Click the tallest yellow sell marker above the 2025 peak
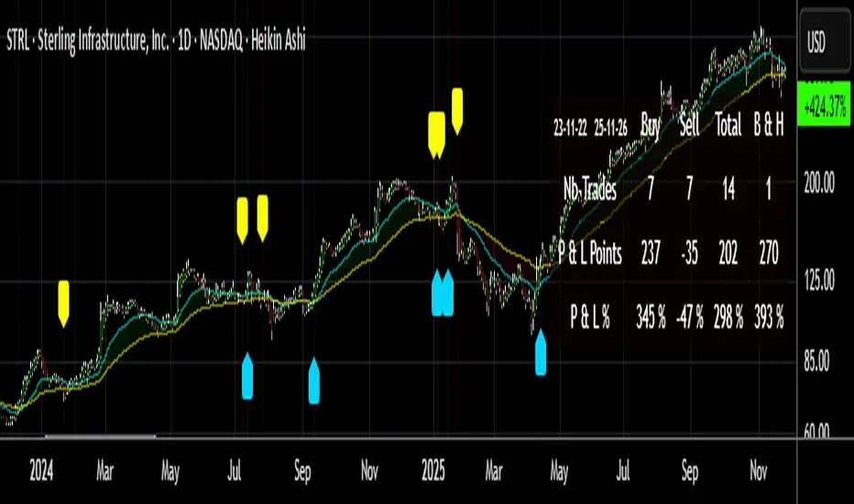Viewport: 854px width, 504px height. coord(457,112)
